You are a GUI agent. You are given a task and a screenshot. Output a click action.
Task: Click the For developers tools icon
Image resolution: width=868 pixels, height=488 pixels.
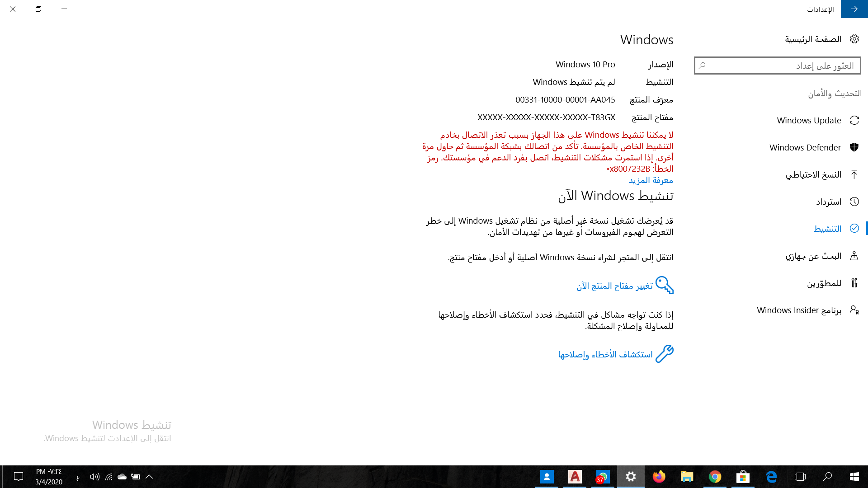(854, 283)
